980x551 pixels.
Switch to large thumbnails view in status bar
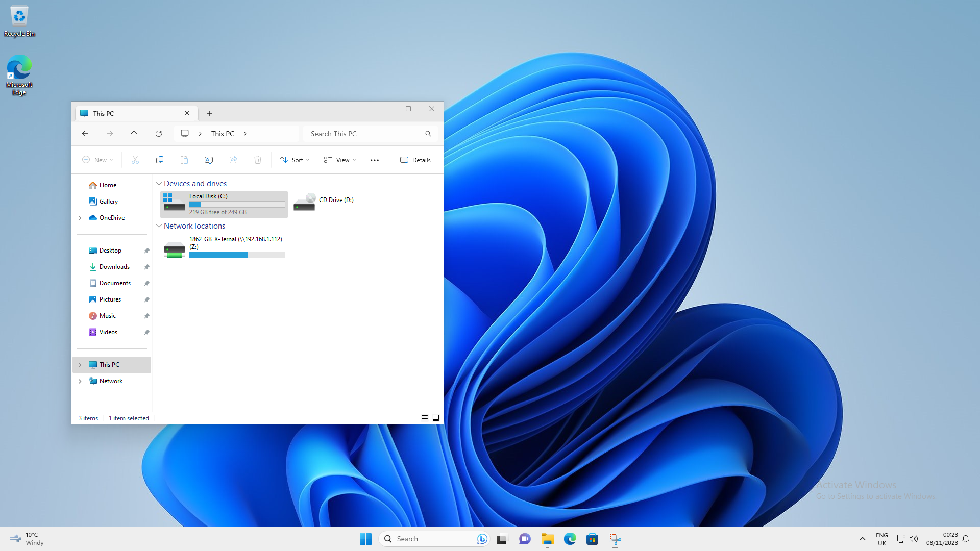click(x=436, y=418)
